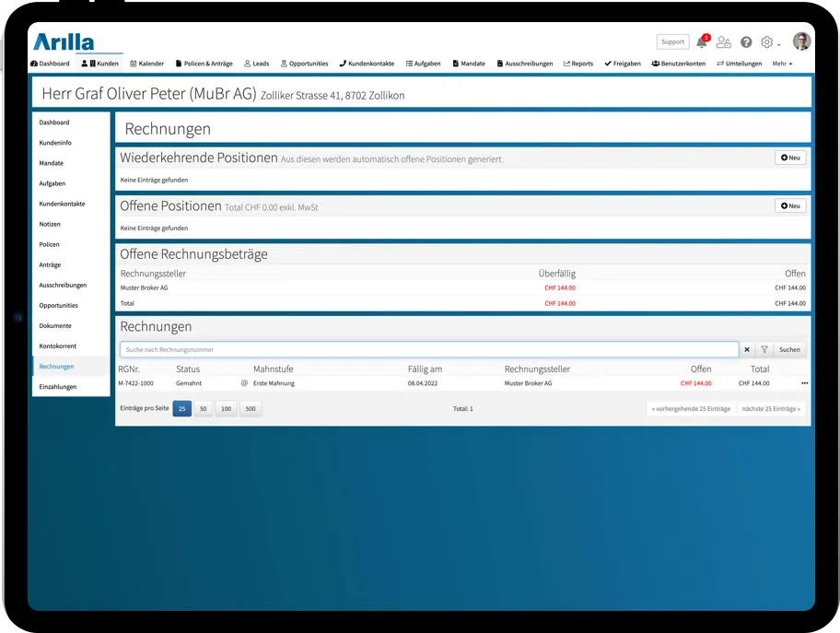Screen dimensions: 840x633
Task: Open the three-dots menu for invoice M-7422-1000
Action: click(805, 383)
